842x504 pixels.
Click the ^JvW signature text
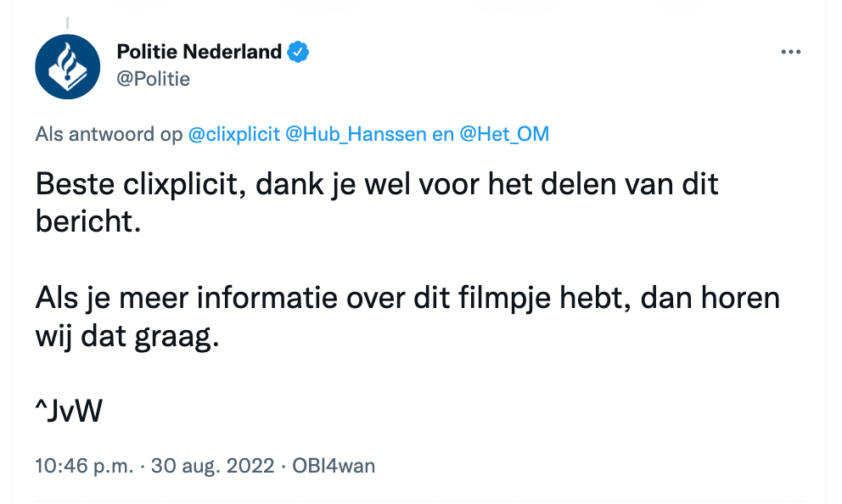click(x=69, y=412)
